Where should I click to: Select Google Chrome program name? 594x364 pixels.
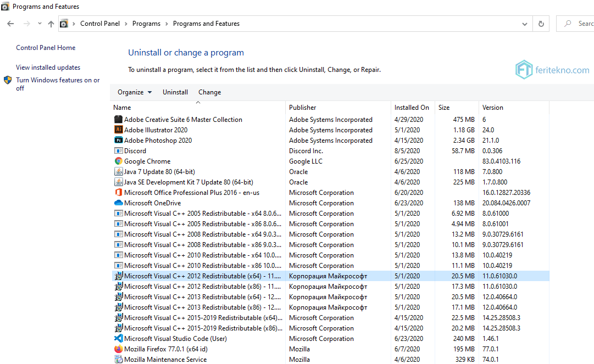[147, 161]
